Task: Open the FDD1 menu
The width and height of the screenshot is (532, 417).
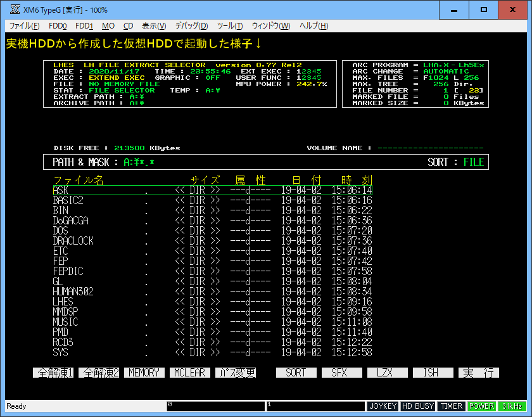Action: coord(84,26)
